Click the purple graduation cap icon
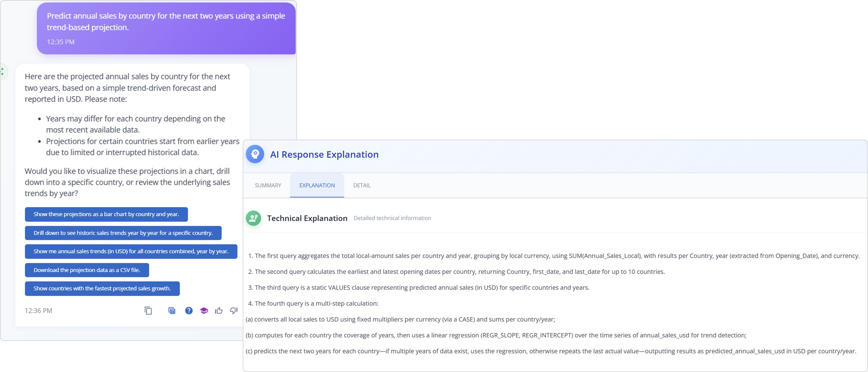The image size is (868, 372). 204,311
